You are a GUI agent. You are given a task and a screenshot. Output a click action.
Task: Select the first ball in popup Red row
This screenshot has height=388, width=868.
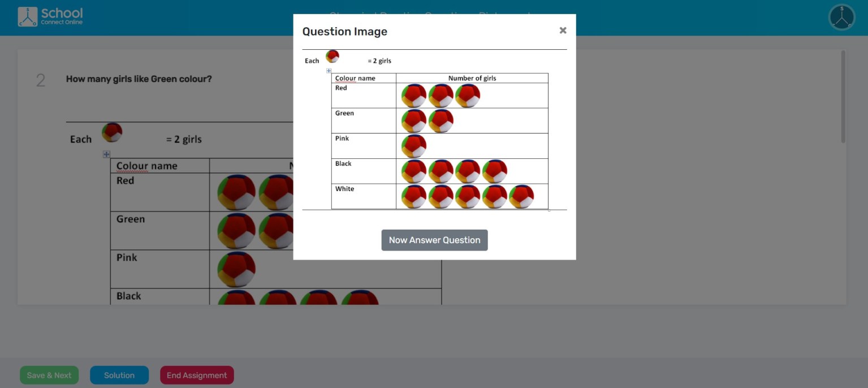tap(414, 96)
